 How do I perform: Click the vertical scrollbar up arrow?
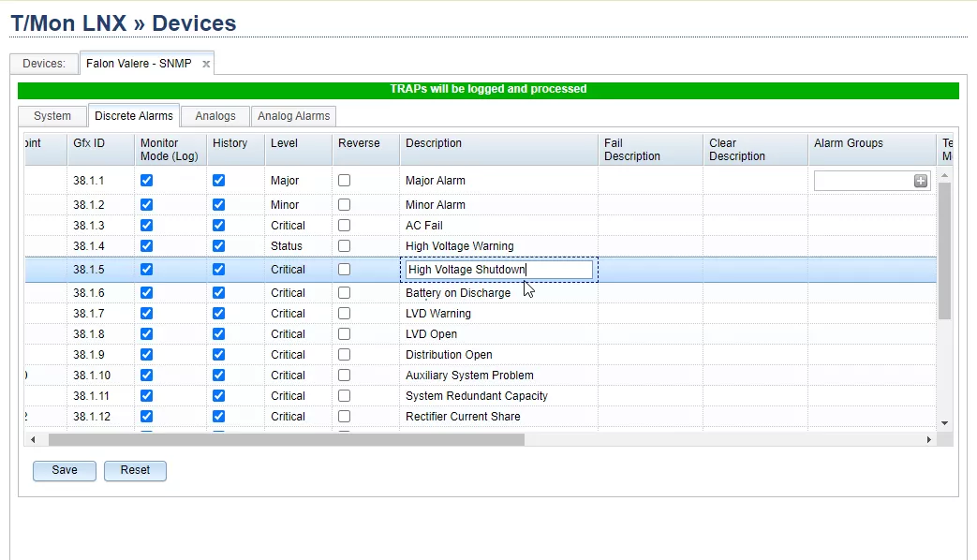(x=944, y=175)
